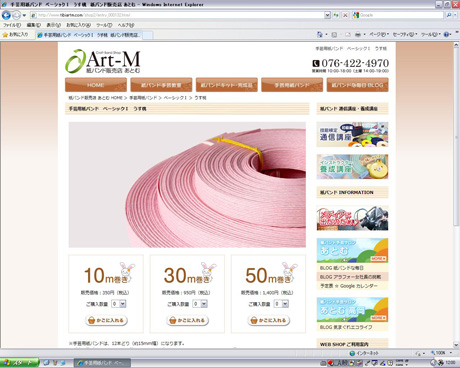Viewport: 460px width, 368px height.
Task: Open the Favorites star button
Action: point(15,34)
